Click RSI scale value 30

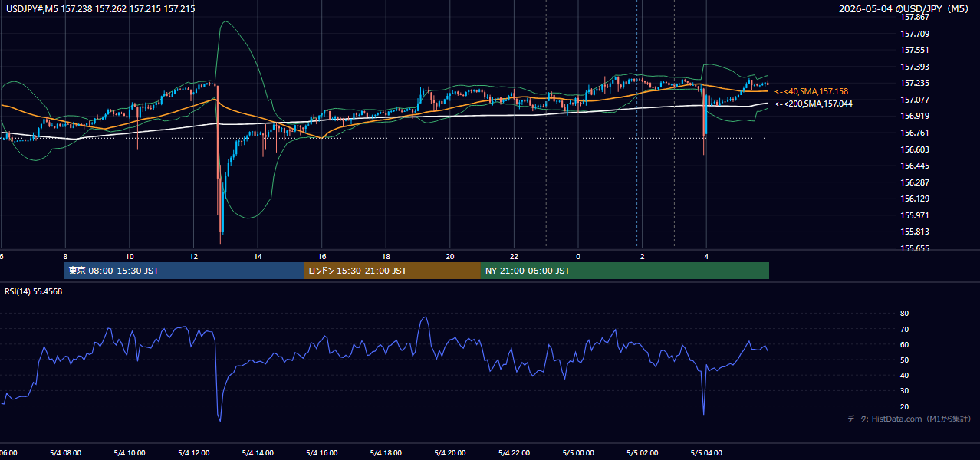point(904,391)
